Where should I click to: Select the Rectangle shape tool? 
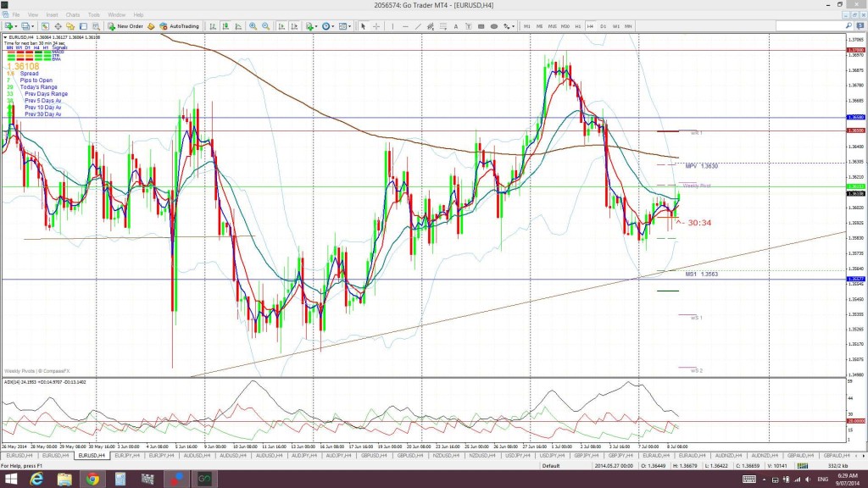pos(481,26)
